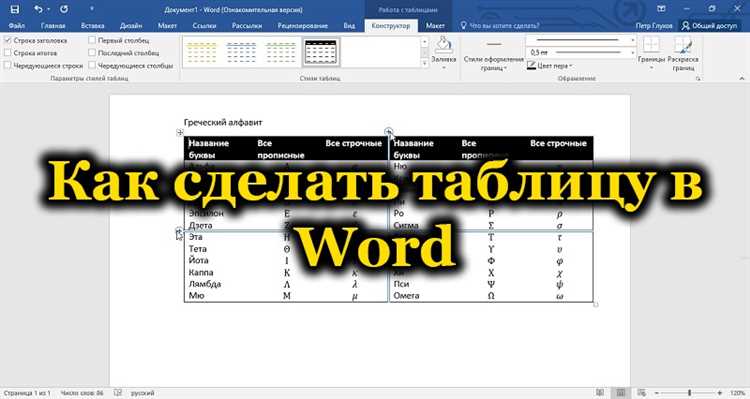The width and height of the screenshot is (750, 399).
Task: Open the Рассылки tab
Action: 247,26
